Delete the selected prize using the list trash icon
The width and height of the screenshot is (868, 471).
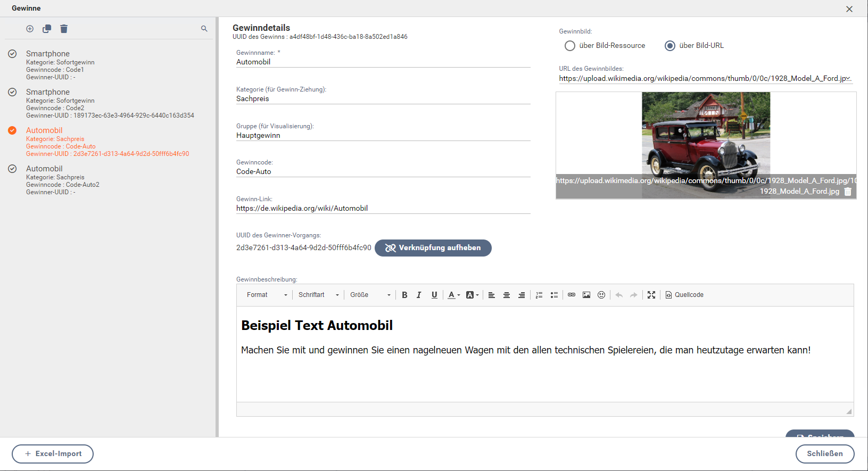64,29
